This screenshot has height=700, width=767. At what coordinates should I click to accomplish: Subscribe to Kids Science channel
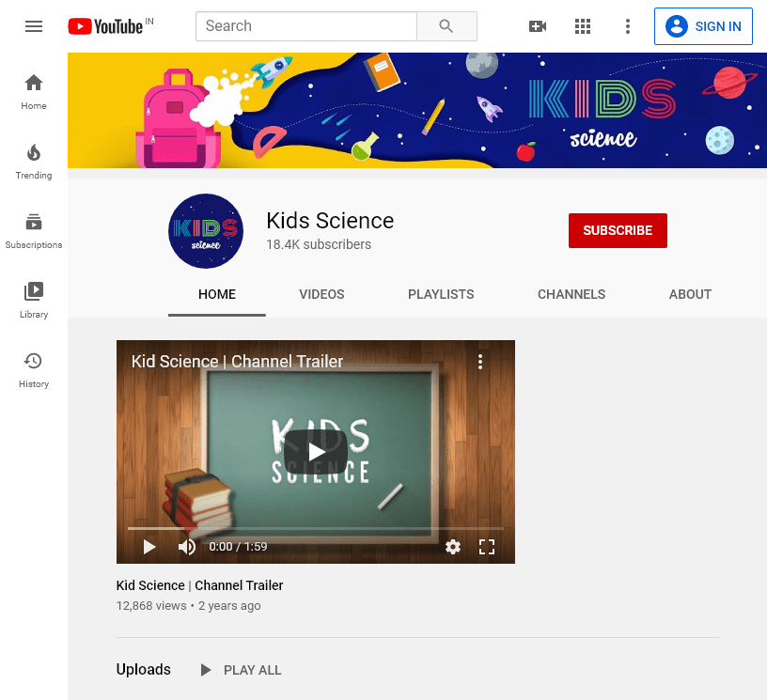[618, 231]
